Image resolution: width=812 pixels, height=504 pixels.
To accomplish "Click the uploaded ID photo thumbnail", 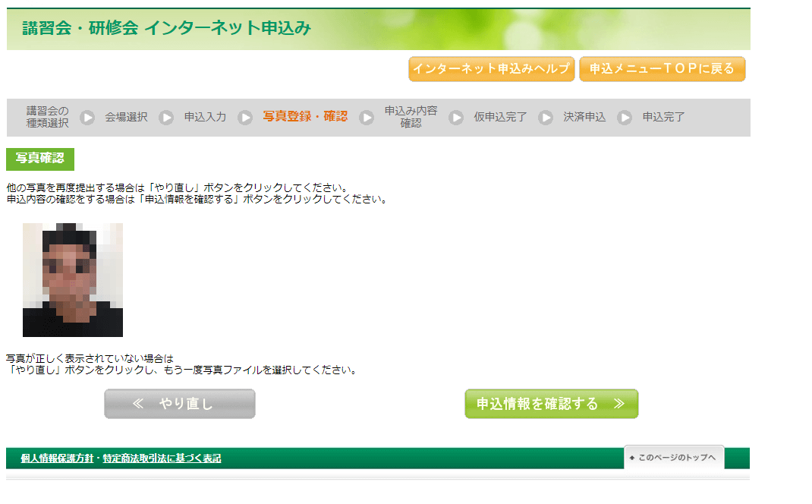I will point(73,280).
